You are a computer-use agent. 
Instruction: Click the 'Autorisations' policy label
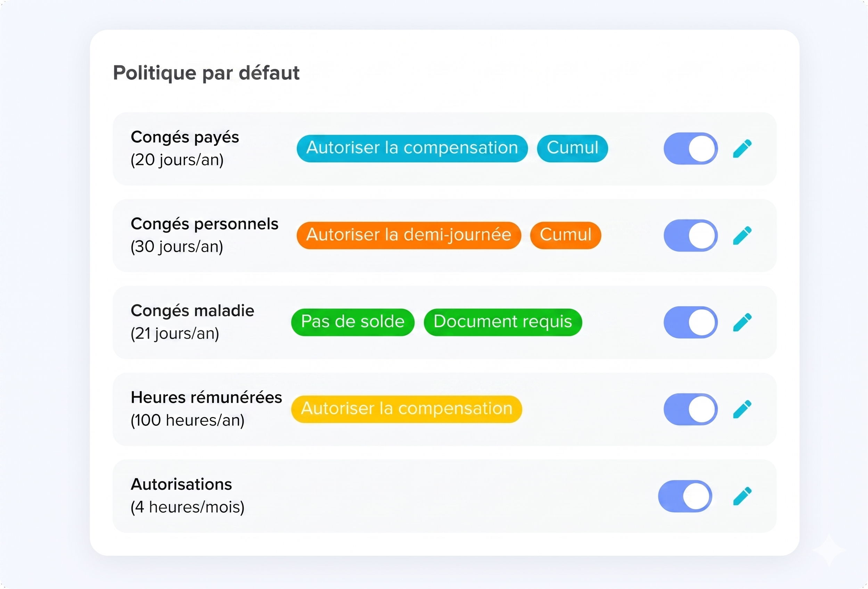181,484
